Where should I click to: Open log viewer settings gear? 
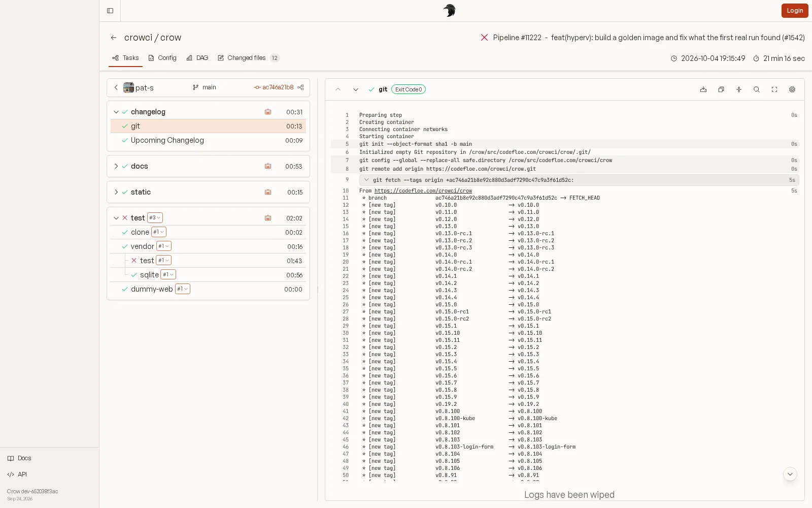792,89
